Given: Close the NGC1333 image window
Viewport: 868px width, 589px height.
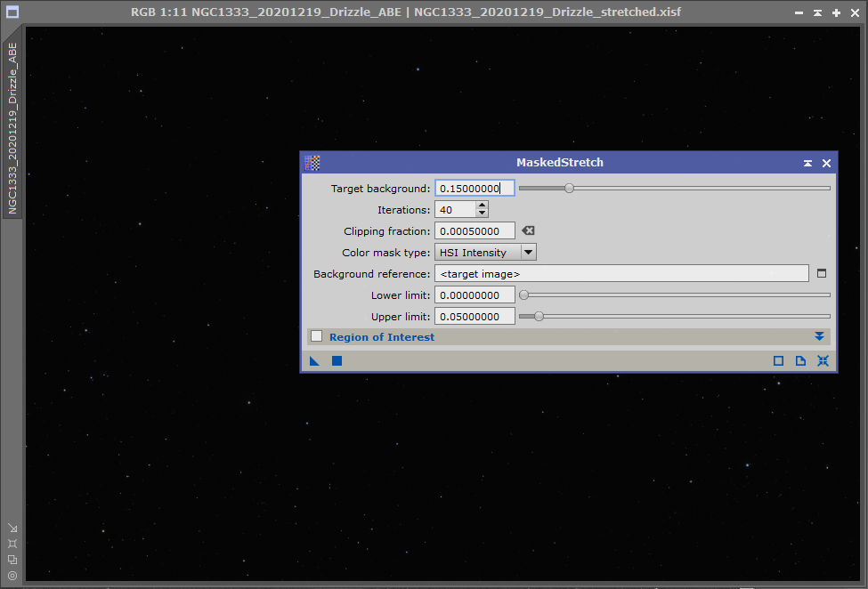Looking at the screenshot, I should pyautogui.click(x=856, y=12).
